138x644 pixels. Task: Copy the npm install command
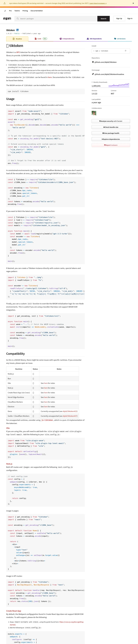tap(125, 51)
